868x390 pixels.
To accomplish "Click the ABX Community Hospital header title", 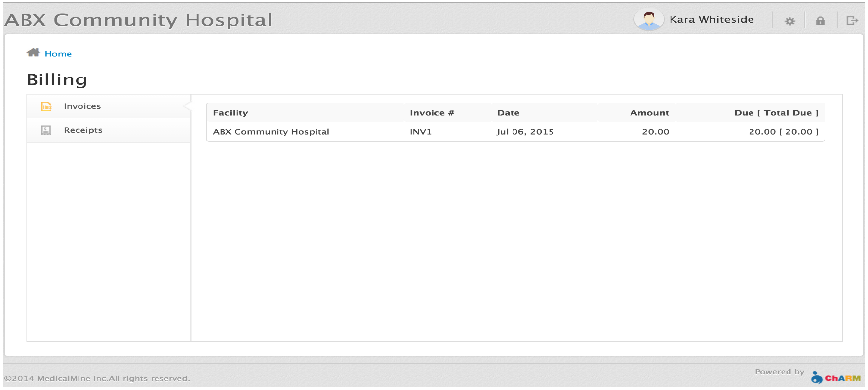I will (x=138, y=20).
